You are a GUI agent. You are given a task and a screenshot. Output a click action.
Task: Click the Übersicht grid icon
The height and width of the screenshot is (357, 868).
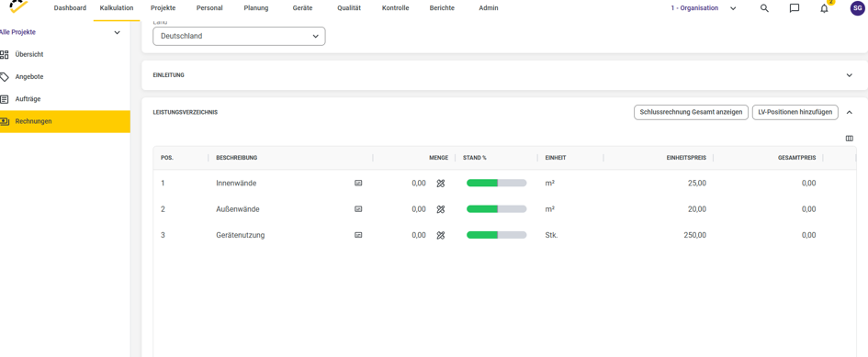[x=5, y=54]
